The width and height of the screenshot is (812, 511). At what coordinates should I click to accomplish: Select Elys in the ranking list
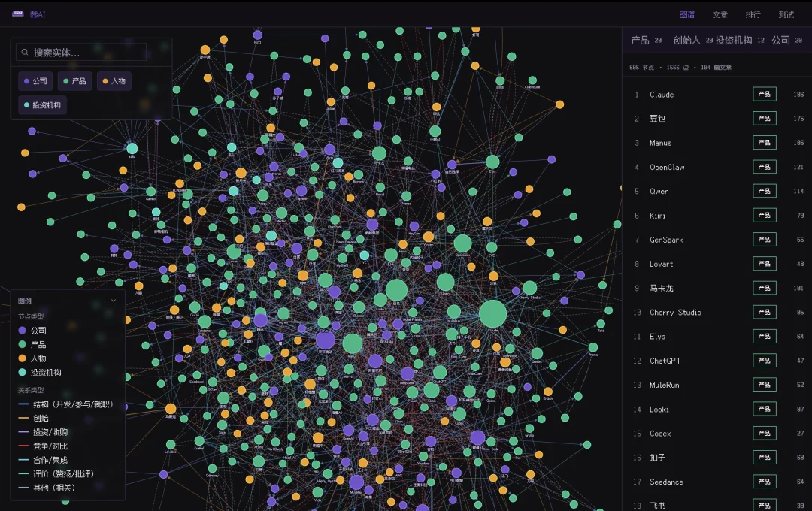[x=717, y=337]
